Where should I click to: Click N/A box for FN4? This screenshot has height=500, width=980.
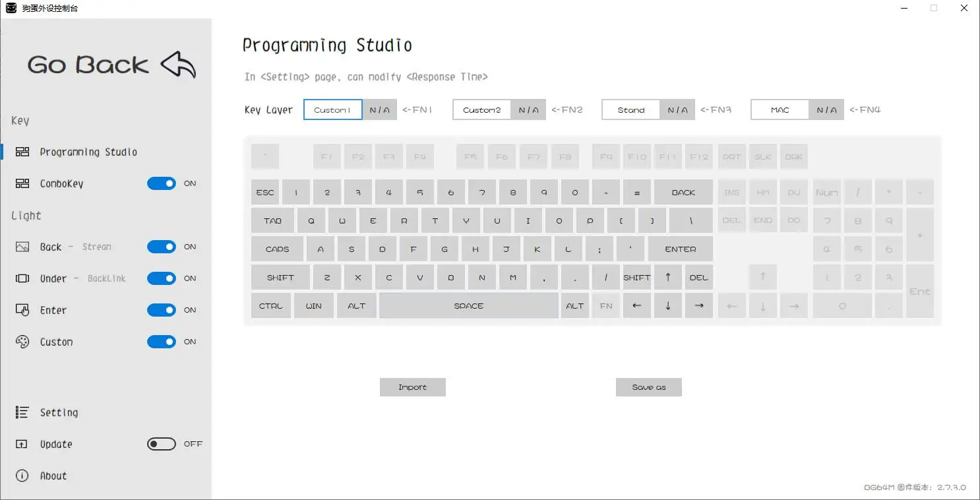tap(827, 109)
